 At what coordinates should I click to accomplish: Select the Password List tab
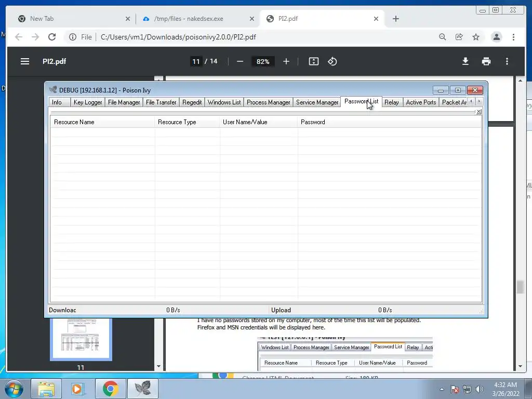[361, 101]
